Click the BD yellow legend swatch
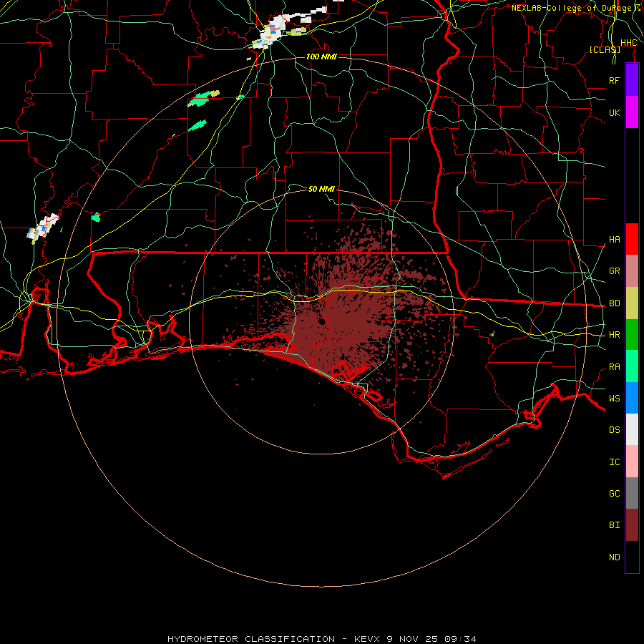The width and height of the screenshot is (644, 644). tap(632, 303)
